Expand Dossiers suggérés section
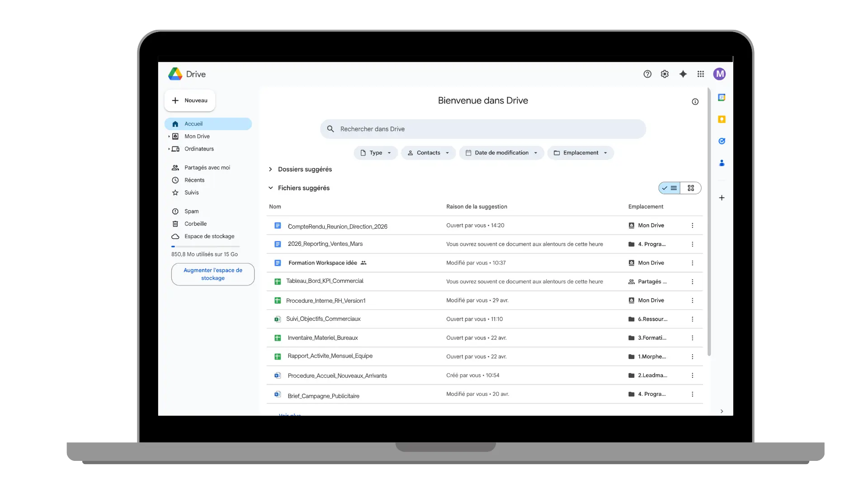Image resolution: width=868 pixels, height=488 pixels. pyautogui.click(x=270, y=169)
